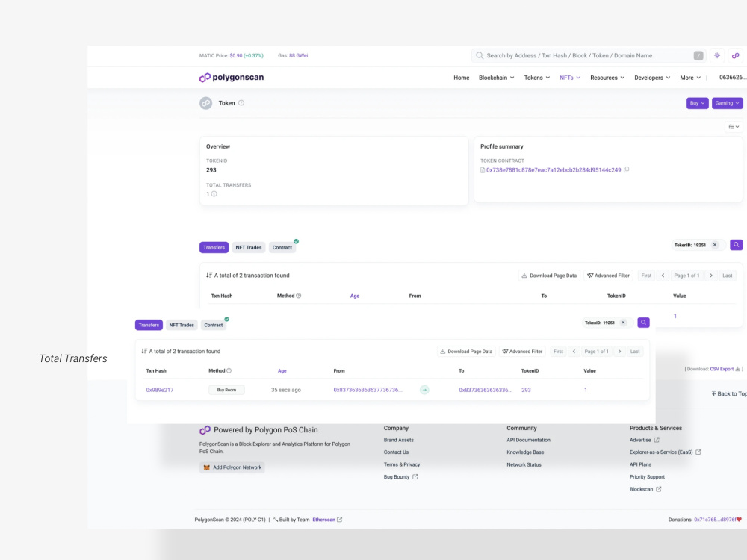The image size is (747, 560).
Task: Expand the Gaming dropdown button
Action: click(727, 103)
